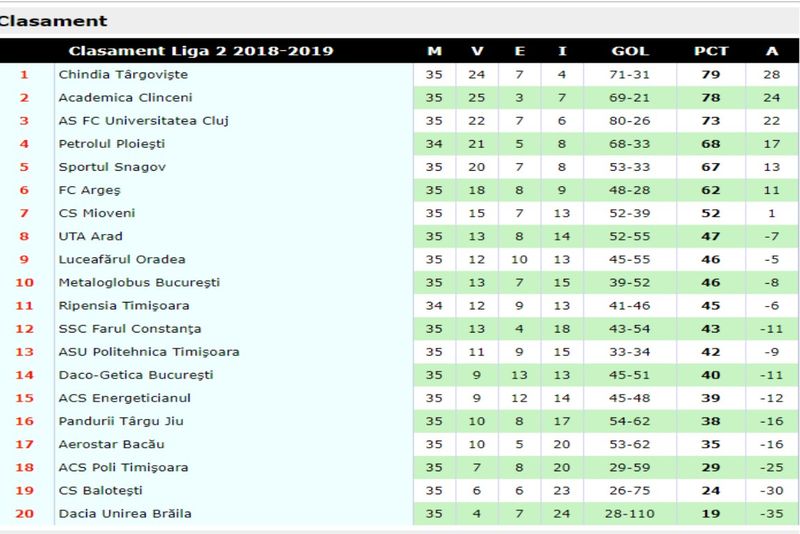Viewport: 800px width, 534px height.
Task: Click the Chindia Târgoviște team name
Action: 123,75
